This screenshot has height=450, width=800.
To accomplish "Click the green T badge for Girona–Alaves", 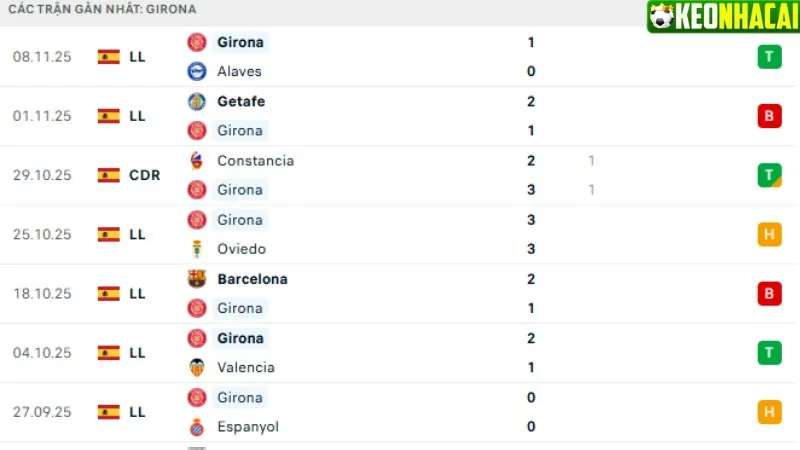I will [769, 57].
